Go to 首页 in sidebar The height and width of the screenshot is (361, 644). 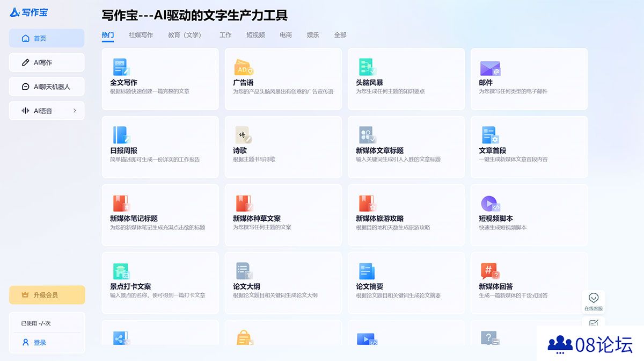coord(47,38)
